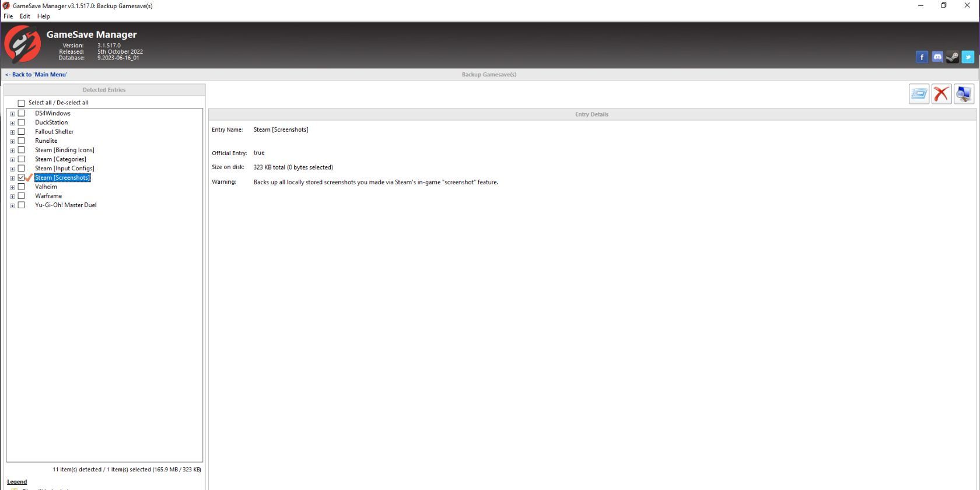
Task: Click the database value '9.2023-06-16_01'
Action: click(118, 58)
